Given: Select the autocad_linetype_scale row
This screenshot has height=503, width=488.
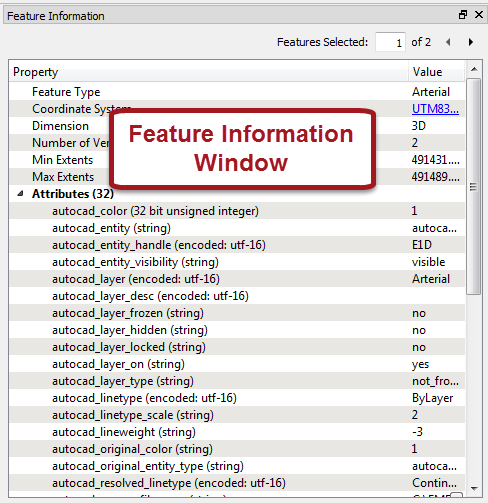Looking at the screenshot, I should click(237, 415).
